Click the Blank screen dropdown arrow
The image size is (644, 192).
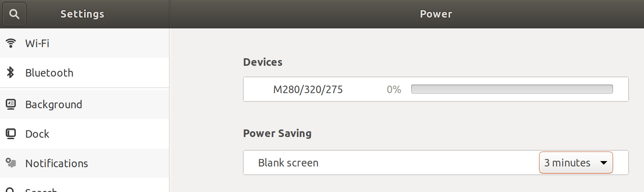(604, 163)
